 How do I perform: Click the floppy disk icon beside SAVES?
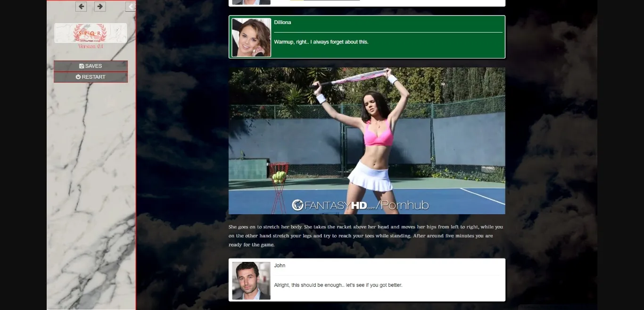point(82,66)
